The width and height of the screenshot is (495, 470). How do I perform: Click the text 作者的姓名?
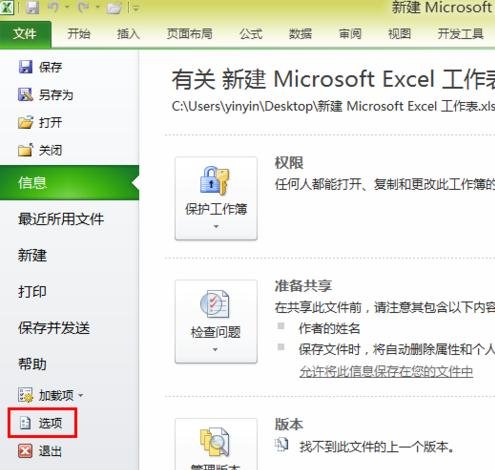[x=329, y=329]
